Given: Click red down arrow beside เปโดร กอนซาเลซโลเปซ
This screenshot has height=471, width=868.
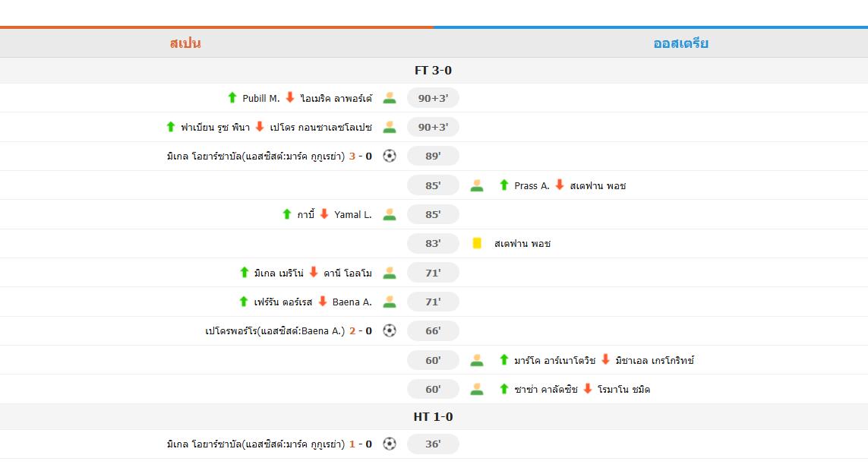Looking at the screenshot, I should (260, 126).
